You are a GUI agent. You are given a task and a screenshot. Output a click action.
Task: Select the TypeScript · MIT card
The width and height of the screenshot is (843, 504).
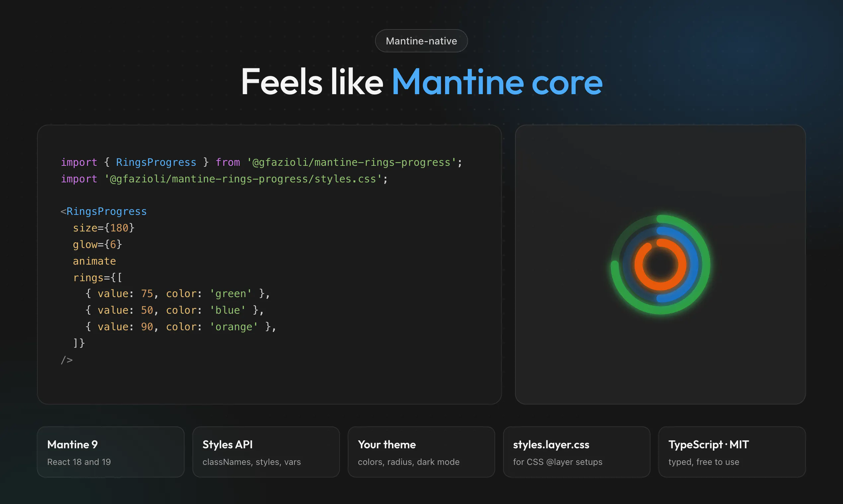pyautogui.click(x=732, y=452)
